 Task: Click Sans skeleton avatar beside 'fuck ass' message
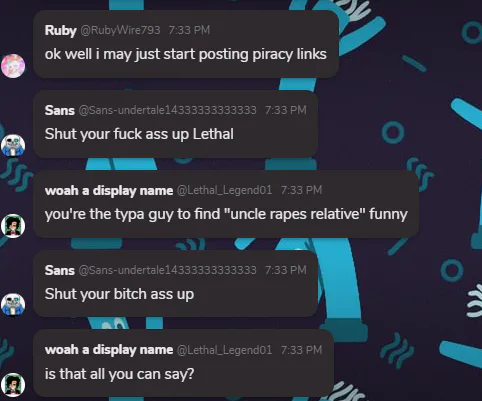point(13,146)
